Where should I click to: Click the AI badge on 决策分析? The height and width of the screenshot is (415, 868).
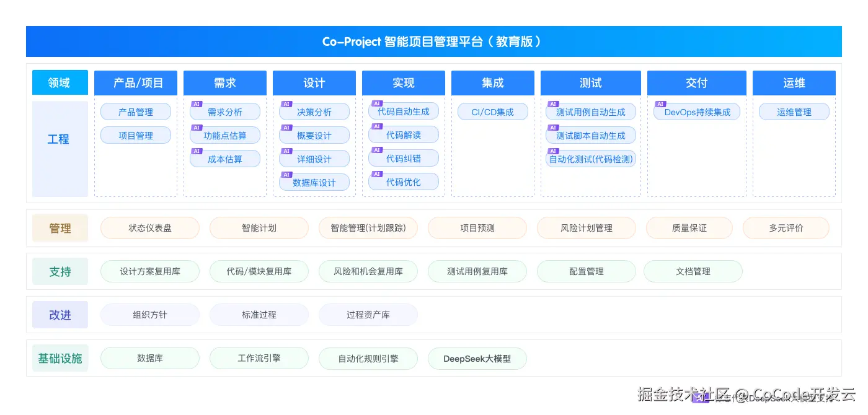point(286,104)
